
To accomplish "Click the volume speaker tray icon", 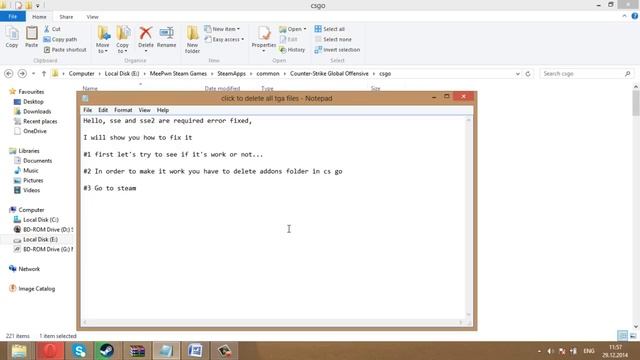I will [550, 351].
